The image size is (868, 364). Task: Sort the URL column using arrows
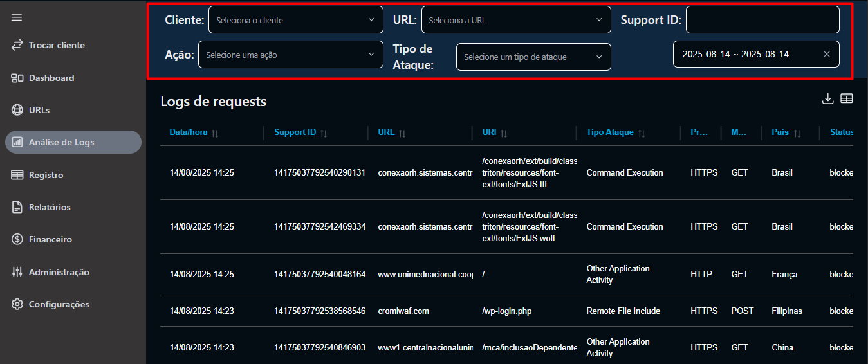point(402,133)
